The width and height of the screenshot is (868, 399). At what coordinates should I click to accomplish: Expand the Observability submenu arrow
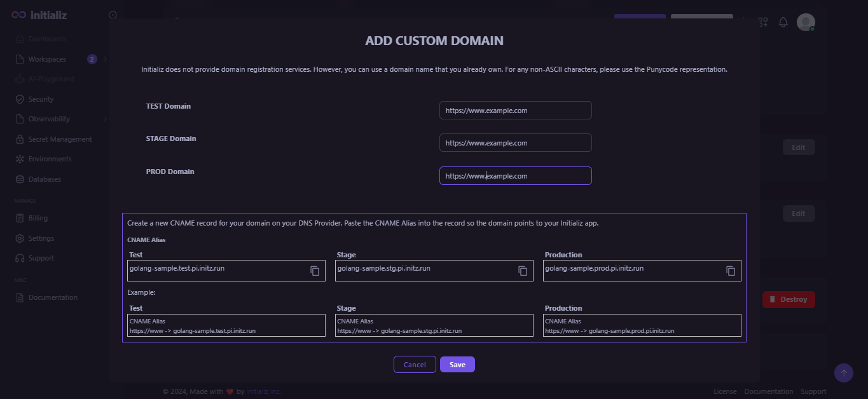coord(105,119)
